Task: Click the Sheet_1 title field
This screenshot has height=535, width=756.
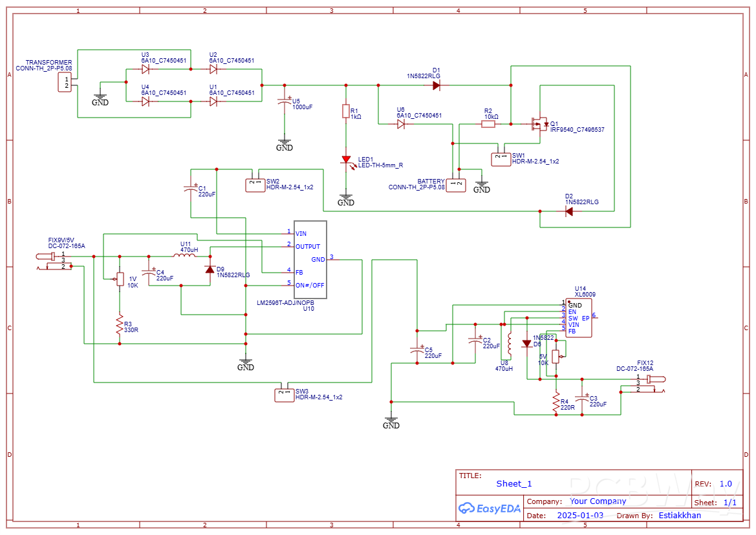Action: [514, 484]
